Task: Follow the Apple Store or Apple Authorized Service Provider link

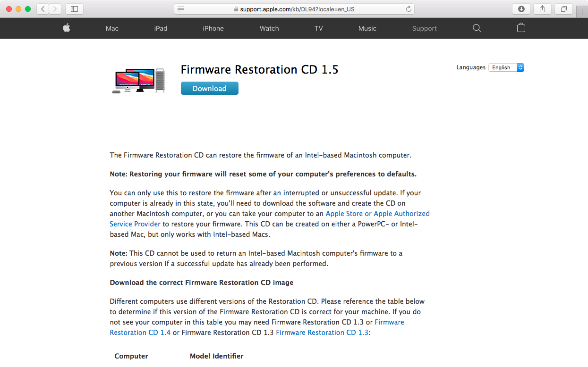Action: point(270,219)
